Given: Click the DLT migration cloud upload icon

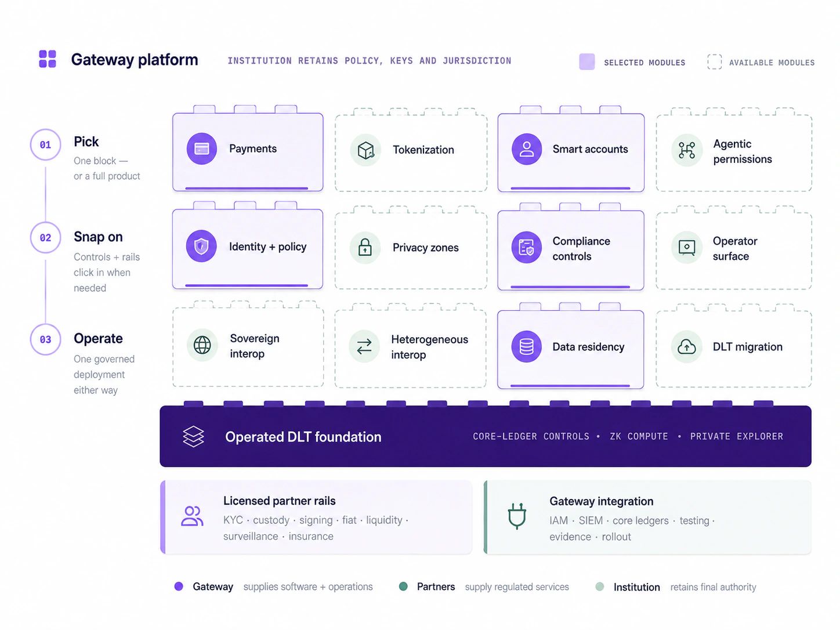Looking at the screenshot, I should [x=687, y=347].
